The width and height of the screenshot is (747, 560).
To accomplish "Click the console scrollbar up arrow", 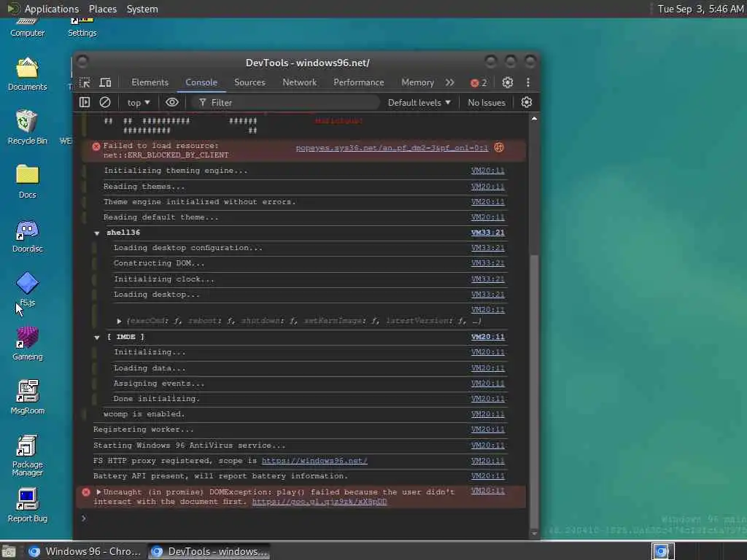I will (x=534, y=119).
